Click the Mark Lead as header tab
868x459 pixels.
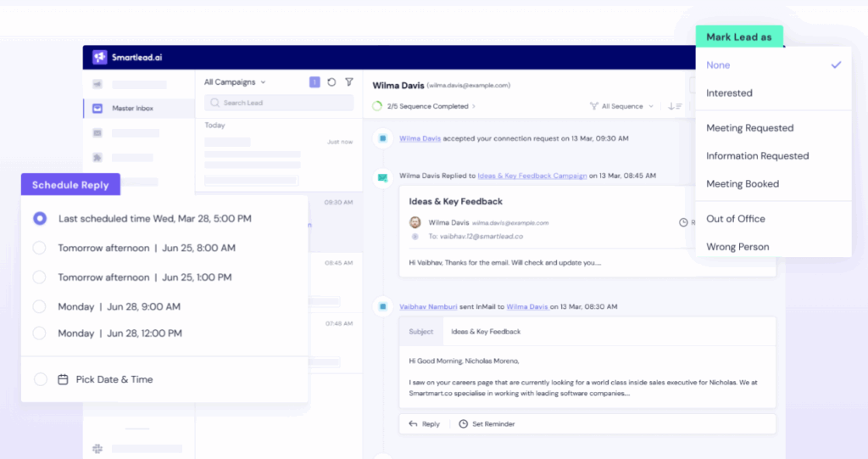pos(739,36)
